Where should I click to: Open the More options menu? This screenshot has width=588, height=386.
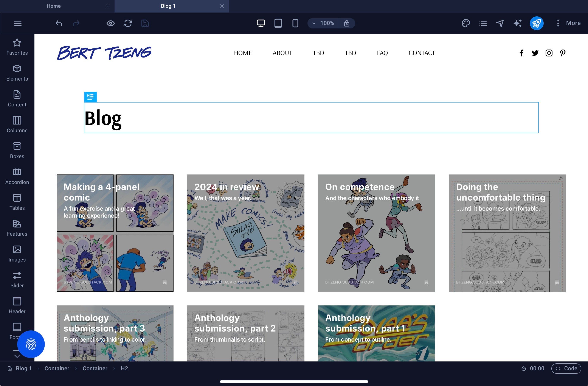pyautogui.click(x=569, y=23)
